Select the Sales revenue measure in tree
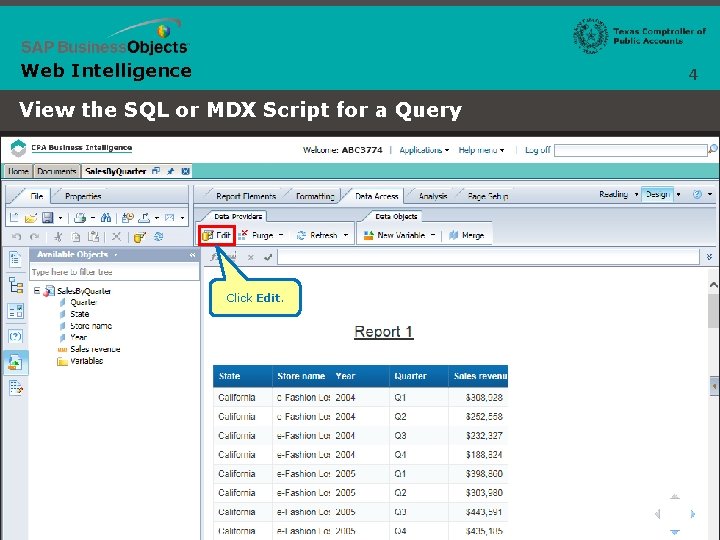Viewport: 720px width, 540px height. coord(95,349)
